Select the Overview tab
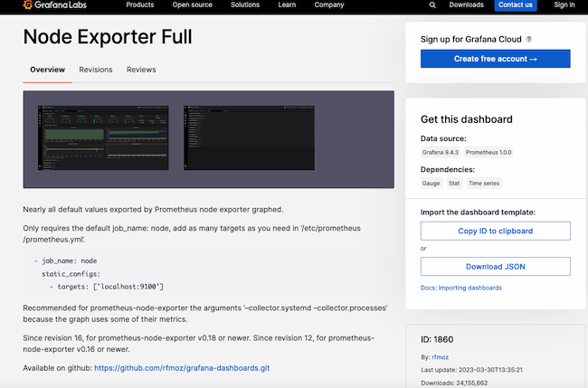The width and height of the screenshot is (588, 388). [x=47, y=70]
